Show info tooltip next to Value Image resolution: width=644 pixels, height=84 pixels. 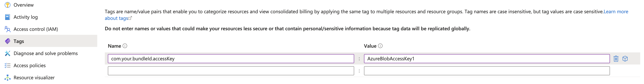(380, 46)
